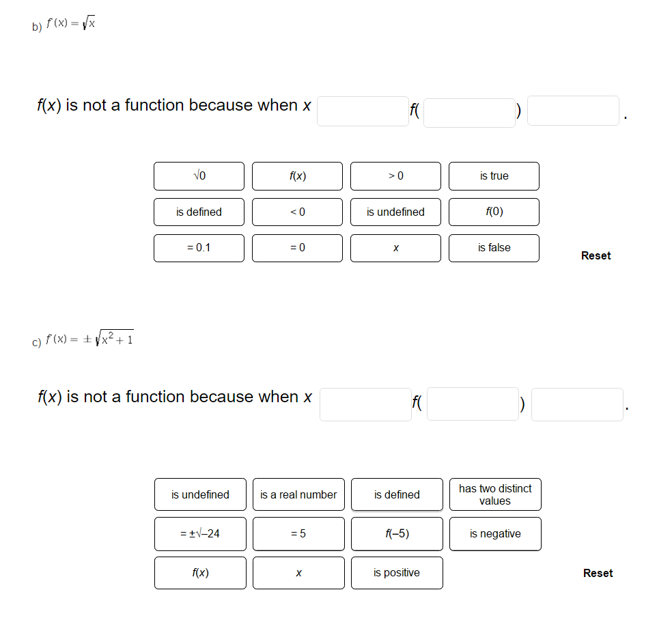Choose the "> 0" answer tile
The width and height of the screenshot is (672, 618).
(395, 176)
